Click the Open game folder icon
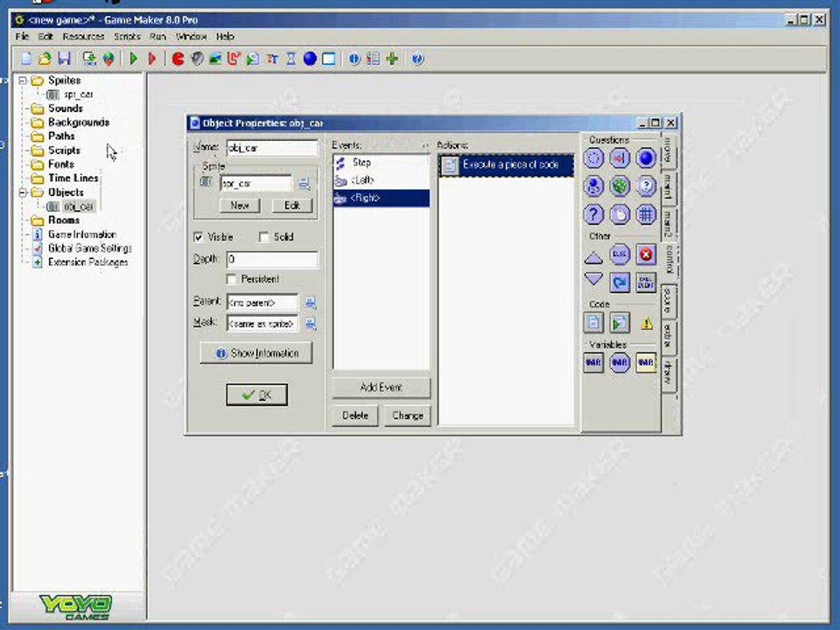Screen dimensions: 840x630 (x=45, y=59)
